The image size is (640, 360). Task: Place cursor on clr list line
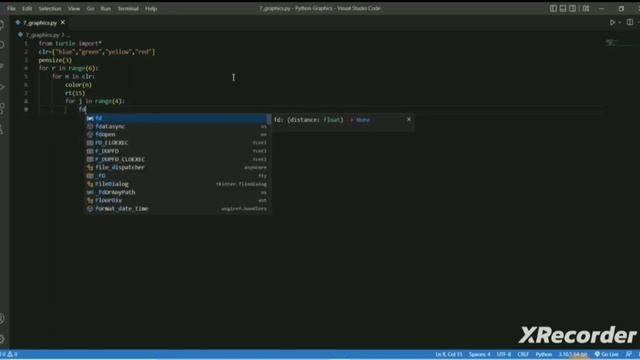coord(97,52)
